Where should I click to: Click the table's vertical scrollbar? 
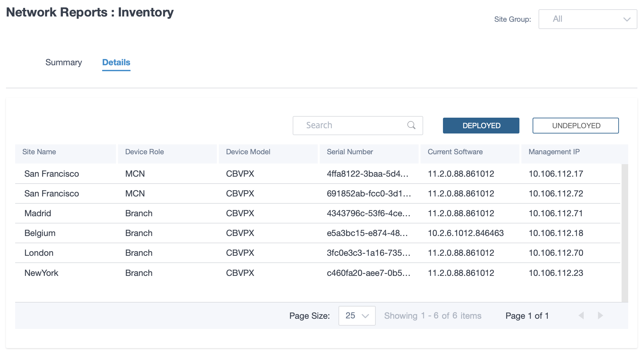point(625,233)
